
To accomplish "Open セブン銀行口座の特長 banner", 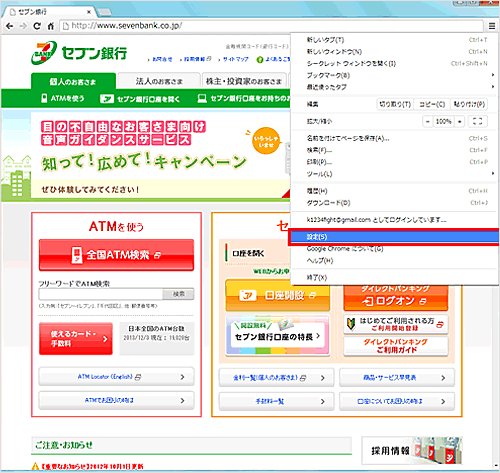I will [x=277, y=336].
